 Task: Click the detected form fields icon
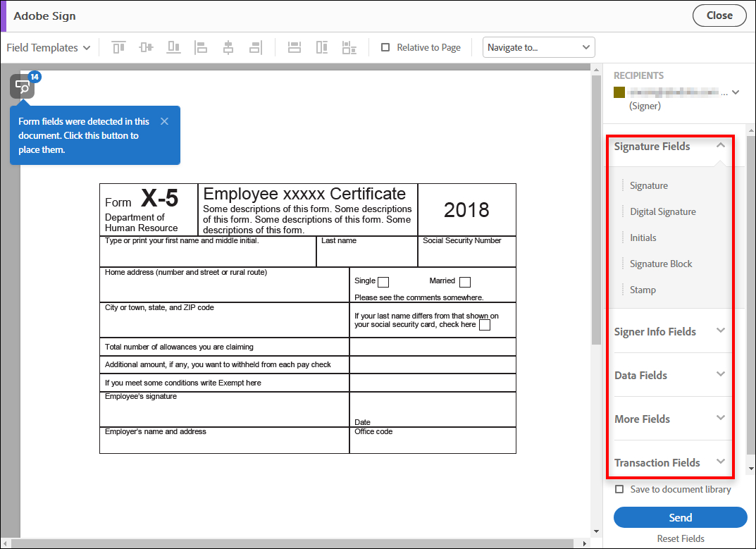pos(22,87)
